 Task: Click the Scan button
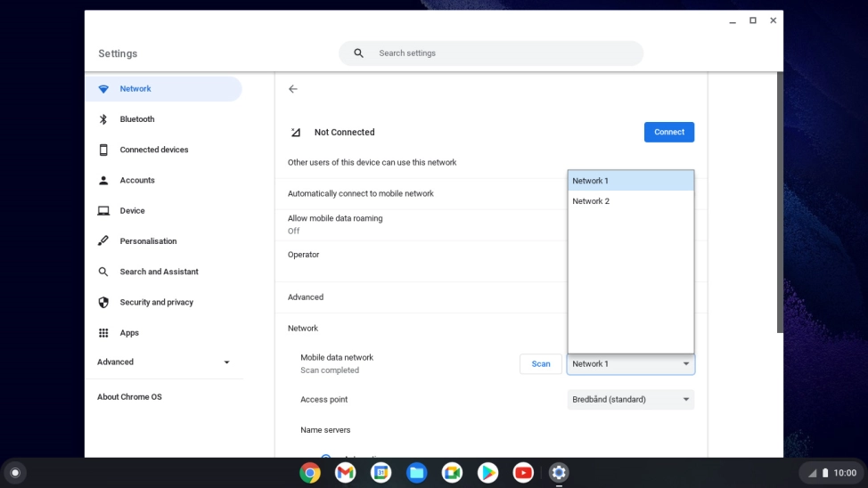point(541,364)
